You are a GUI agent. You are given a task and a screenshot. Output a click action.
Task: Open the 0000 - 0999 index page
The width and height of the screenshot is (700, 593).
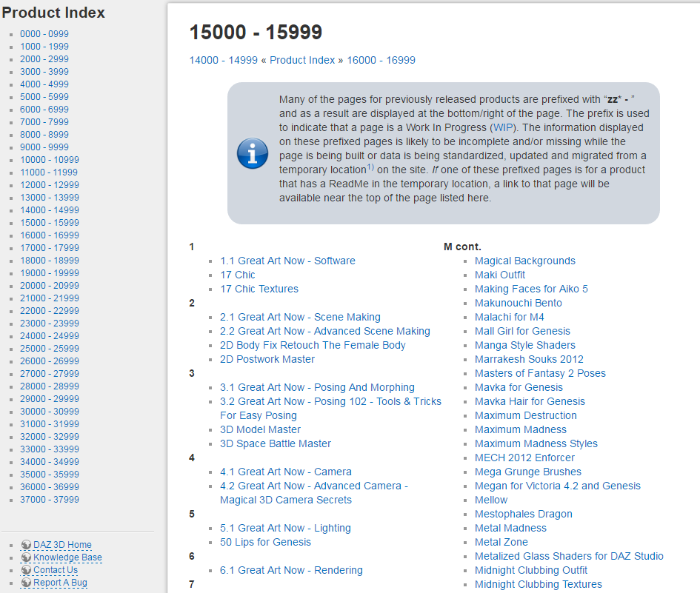(x=44, y=34)
